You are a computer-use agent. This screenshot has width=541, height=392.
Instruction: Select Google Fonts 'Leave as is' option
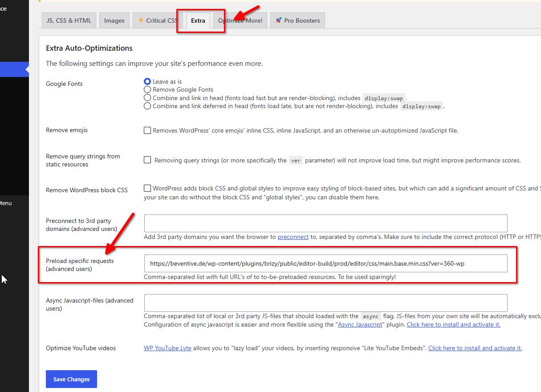tap(147, 81)
